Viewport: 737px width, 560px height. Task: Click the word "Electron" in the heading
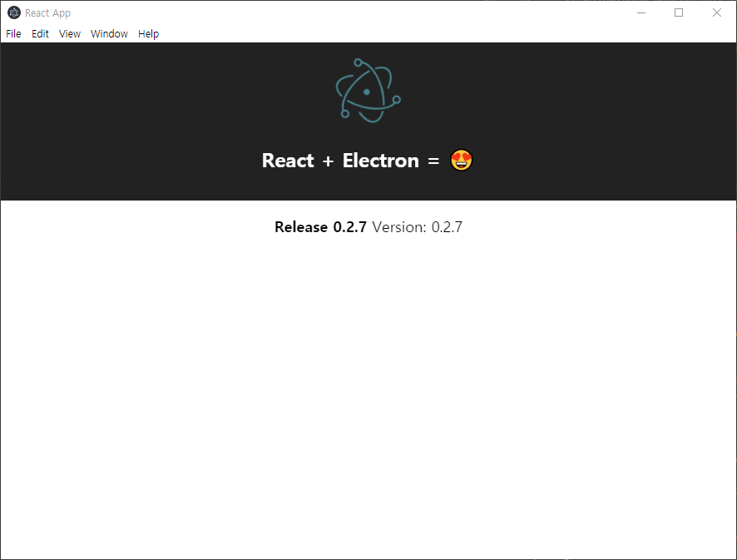click(x=380, y=161)
